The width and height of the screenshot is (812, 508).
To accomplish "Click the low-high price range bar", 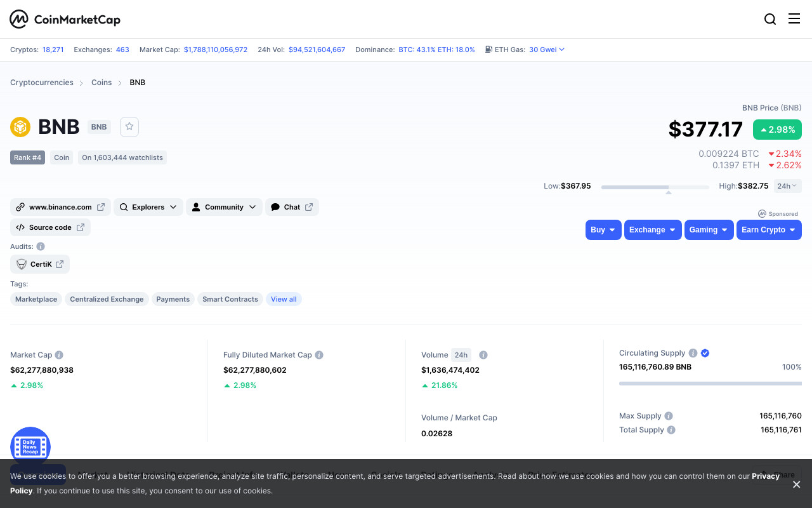I will pyautogui.click(x=655, y=187).
